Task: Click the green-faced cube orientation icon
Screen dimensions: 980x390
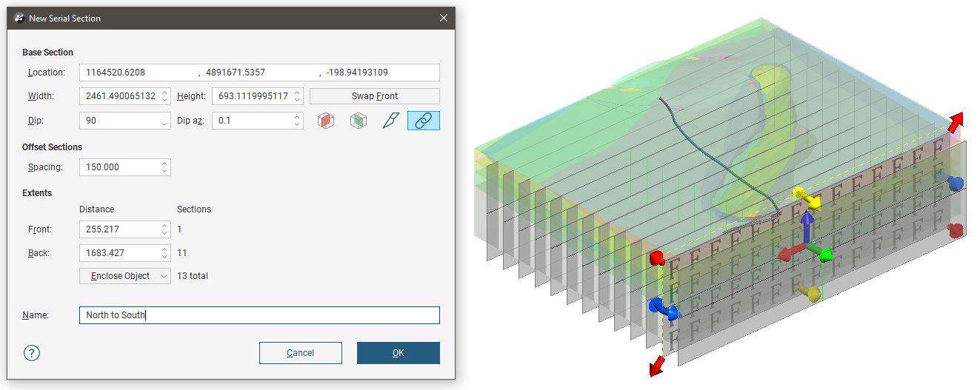Action: (359, 121)
